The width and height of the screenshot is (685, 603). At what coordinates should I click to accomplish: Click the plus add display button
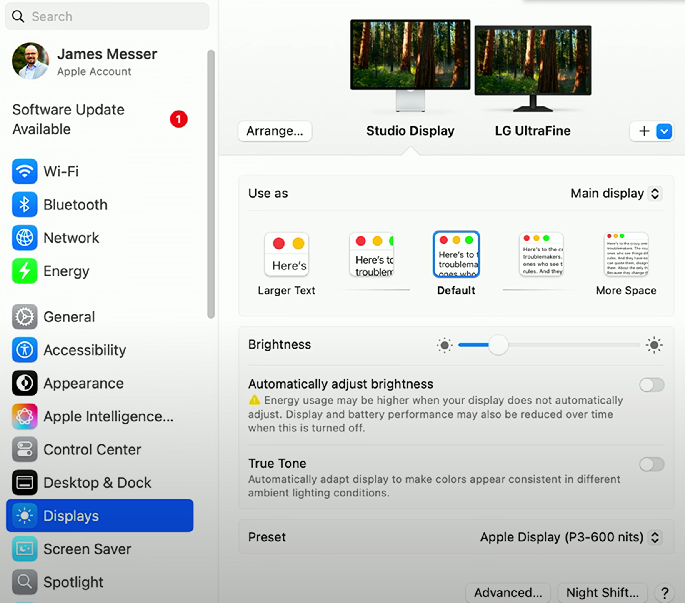click(x=644, y=131)
